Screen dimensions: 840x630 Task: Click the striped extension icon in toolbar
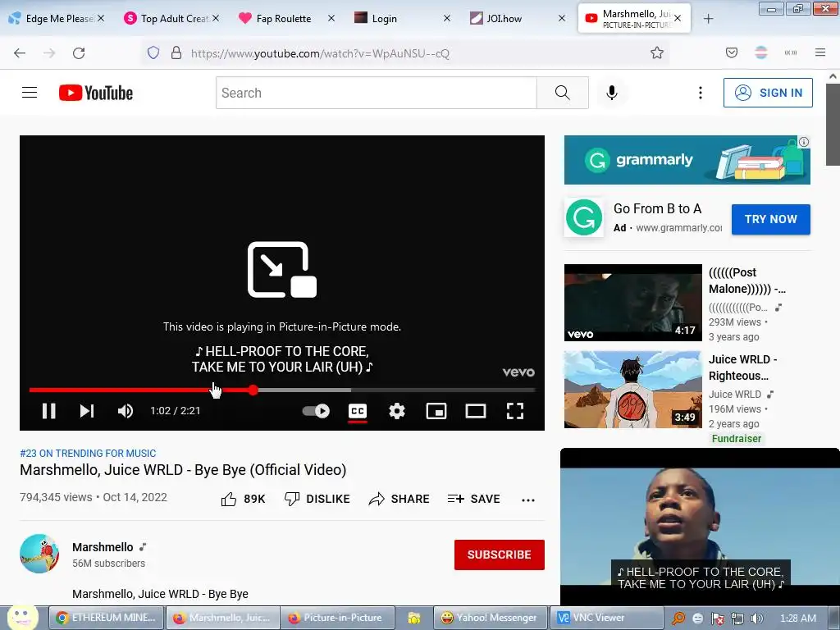[761, 52]
